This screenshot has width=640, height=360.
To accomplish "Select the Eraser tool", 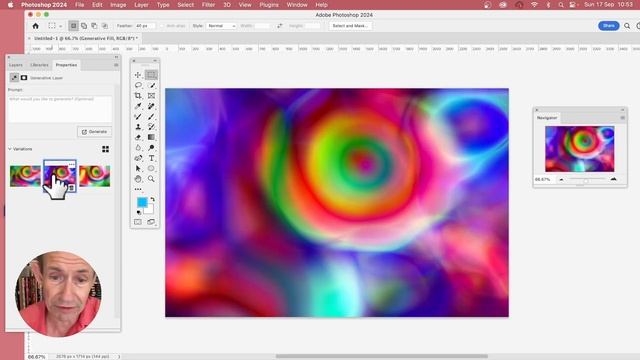I will pyautogui.click(x=138, y=138).
